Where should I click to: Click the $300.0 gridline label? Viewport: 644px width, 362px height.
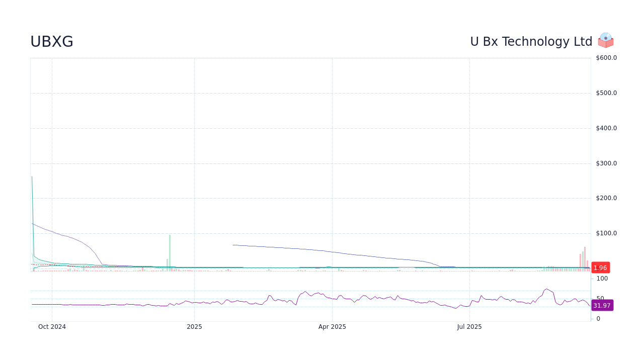[606, 163]
